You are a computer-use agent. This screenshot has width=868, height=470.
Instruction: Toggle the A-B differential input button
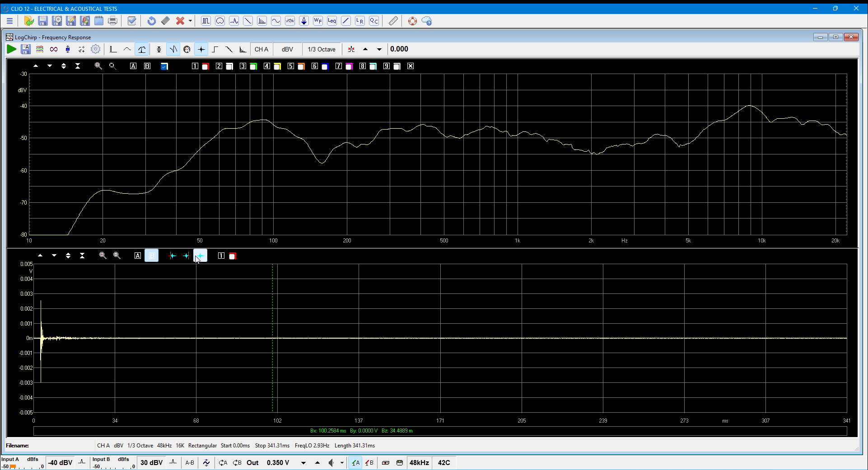(190, 463)
